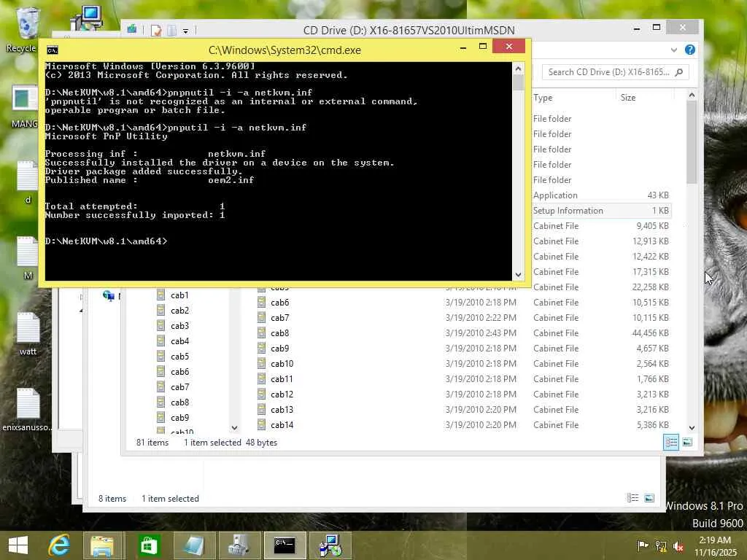Select cab4 in the navigation tree
This screenshot has height=560, width=747.
[x=179, y=341]
